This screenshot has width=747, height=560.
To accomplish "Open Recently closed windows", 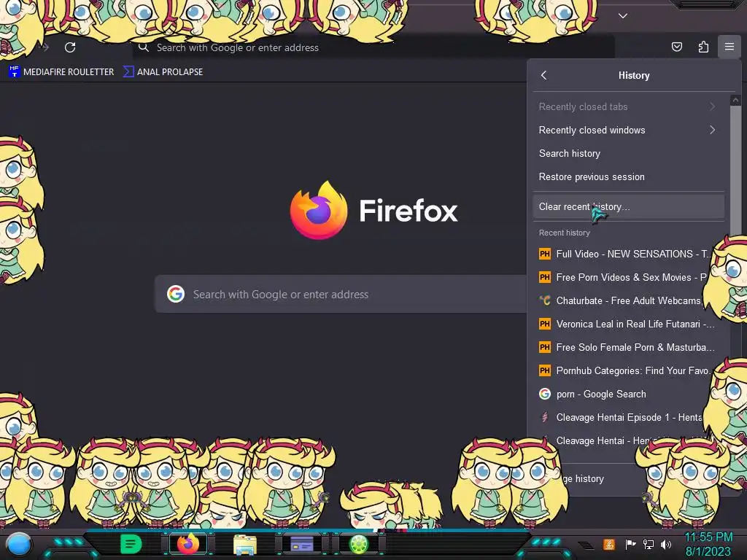I will pos(628,130).
